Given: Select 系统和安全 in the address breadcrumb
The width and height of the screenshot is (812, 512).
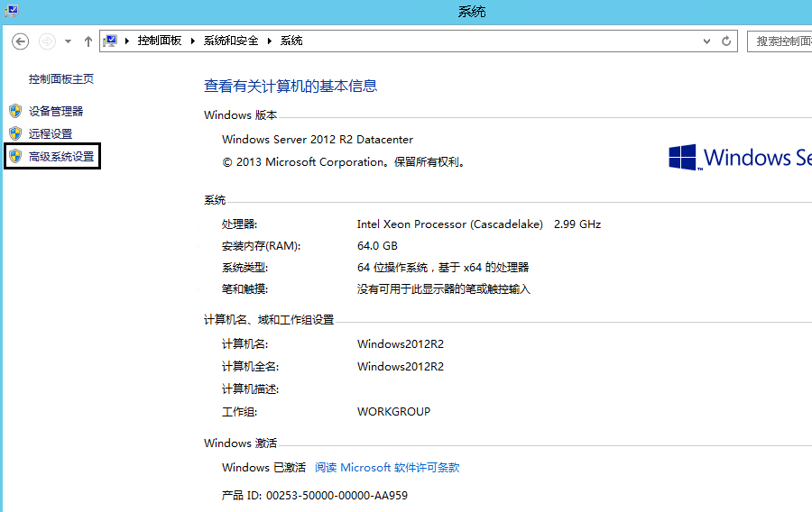Looking at the screenshot, I should 231,41.
